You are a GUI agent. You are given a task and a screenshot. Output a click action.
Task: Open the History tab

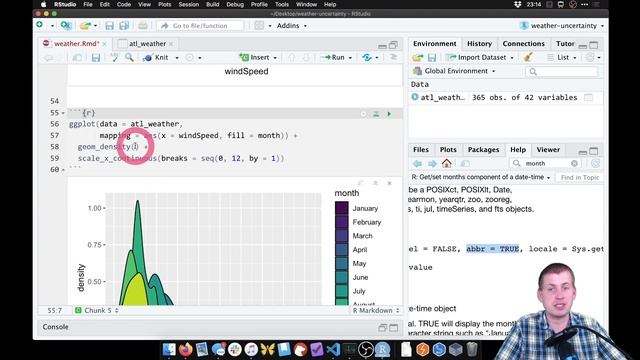pyautogui.click(x=479, y=44)
